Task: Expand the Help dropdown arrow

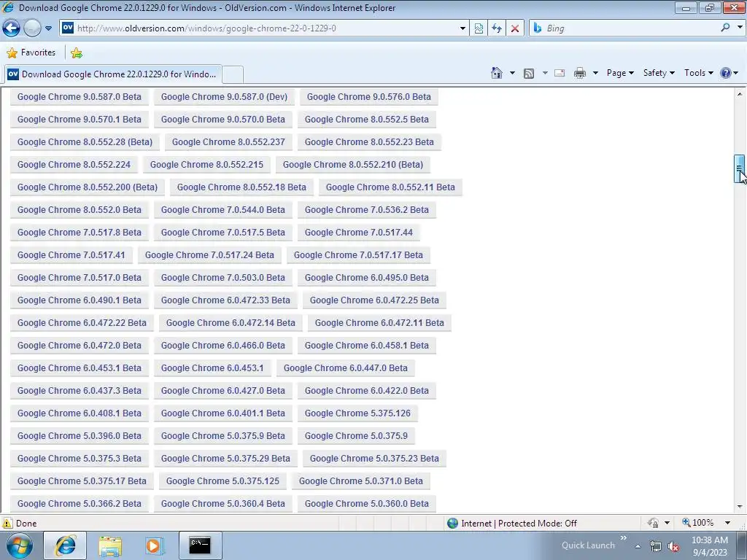Action: coord(736,73)
